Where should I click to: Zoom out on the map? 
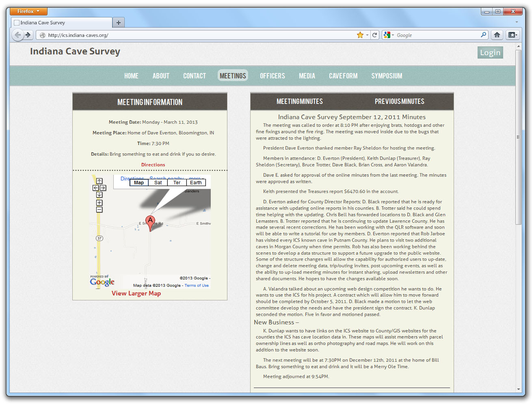click(99, 210)
